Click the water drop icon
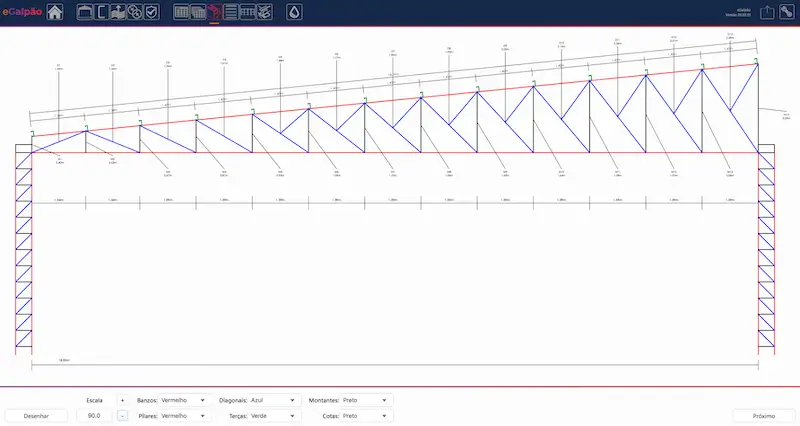The image size is (800, 426). click(294, 12)
